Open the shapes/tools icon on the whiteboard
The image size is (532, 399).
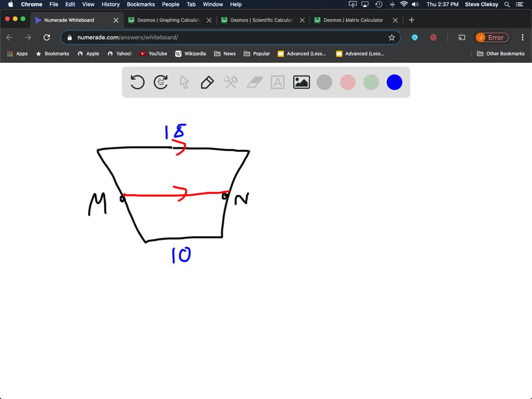pyautogui.click(x=230, y=82)
